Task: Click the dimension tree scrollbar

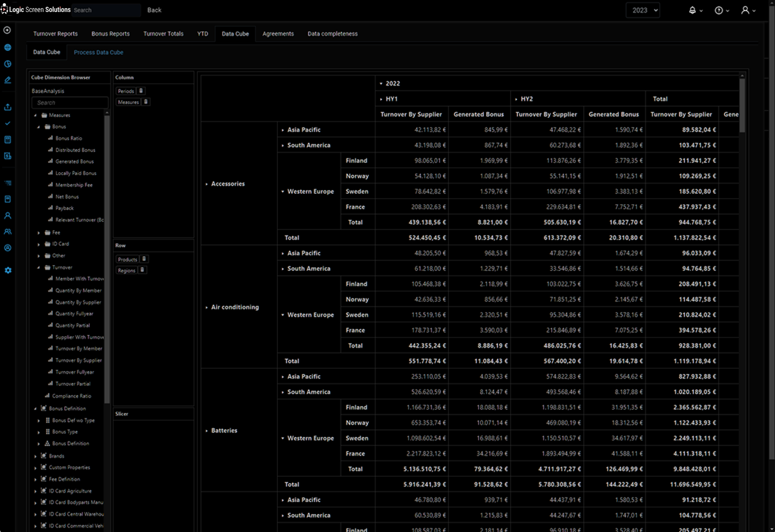Action: tap(107, 259)
